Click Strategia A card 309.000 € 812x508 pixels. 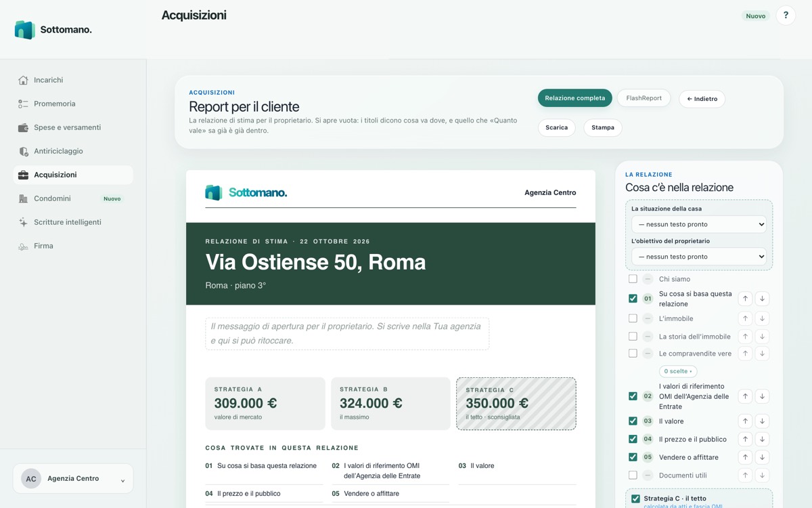click(x=265, y=404)
